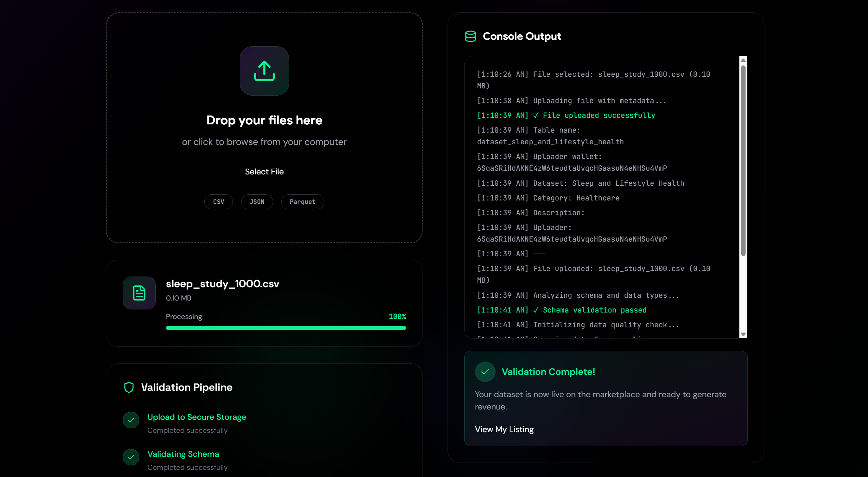Click the Validating Schema check icon

tap(131, 457)
